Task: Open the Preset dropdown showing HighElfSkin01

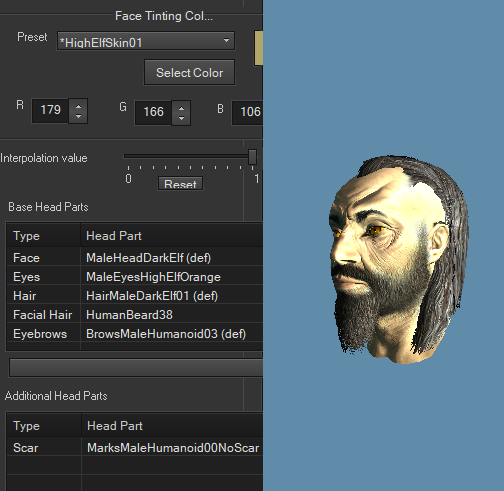Action: pyautogui.click(x=146, y=41)
